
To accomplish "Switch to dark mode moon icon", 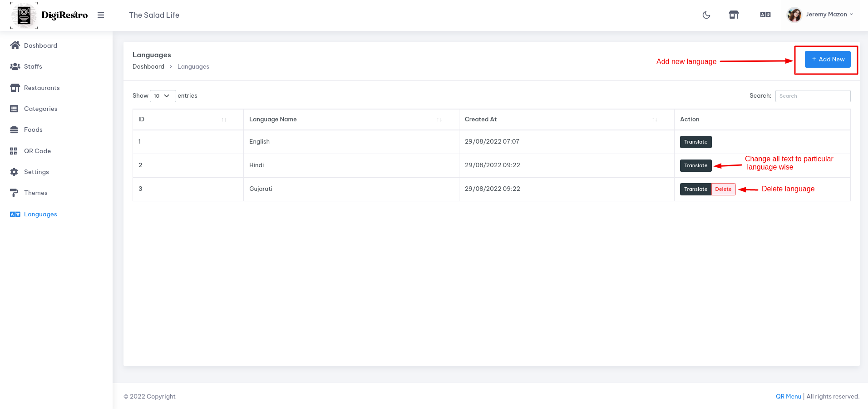I will (x=706, y=15).
